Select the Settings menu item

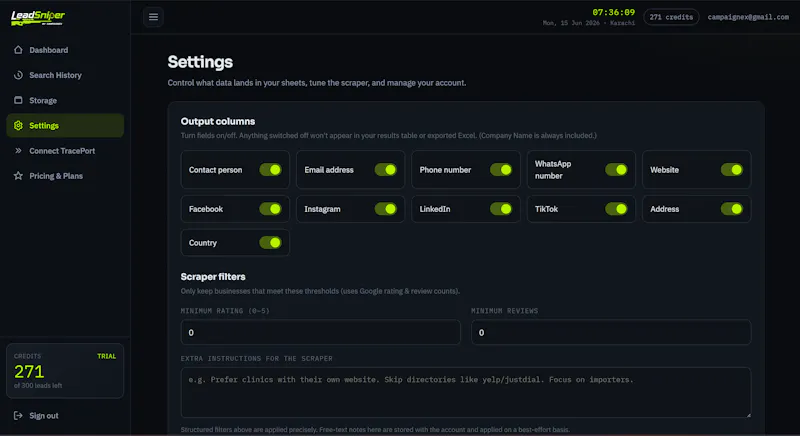click(65, 125)
